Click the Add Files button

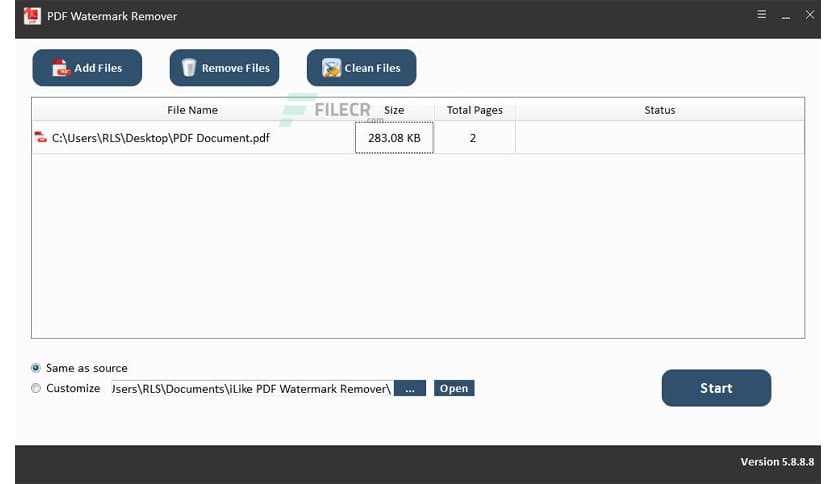pos(87,68)
